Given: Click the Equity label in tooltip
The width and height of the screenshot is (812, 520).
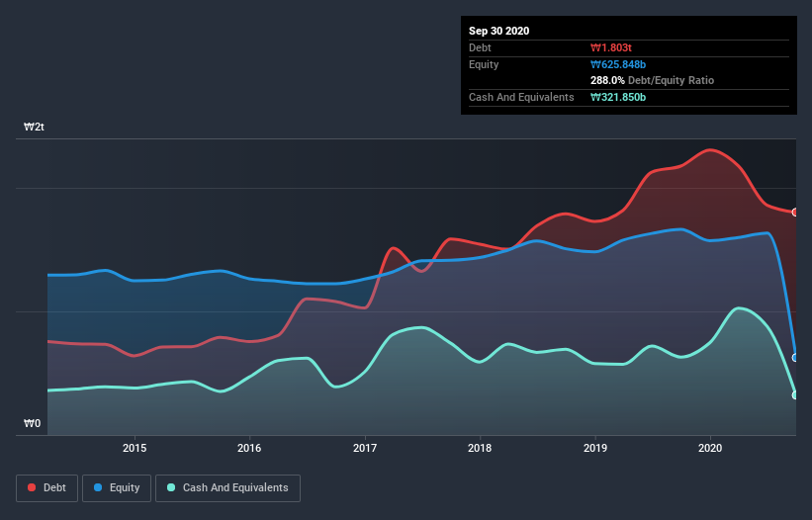Looking at the screenshot, I should (484, 64).
